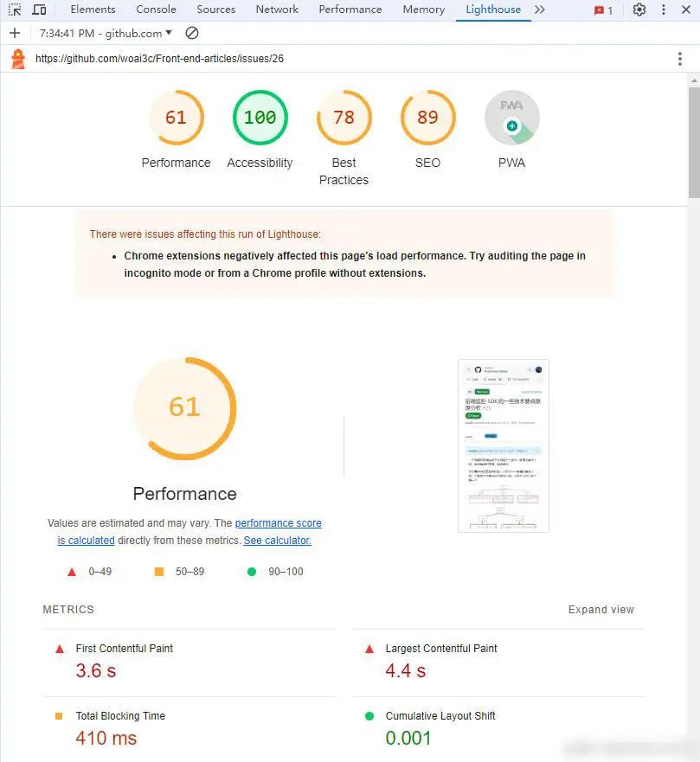
Task: Open the Lighthouse report three-dot menu
Action: click(680, 59)
